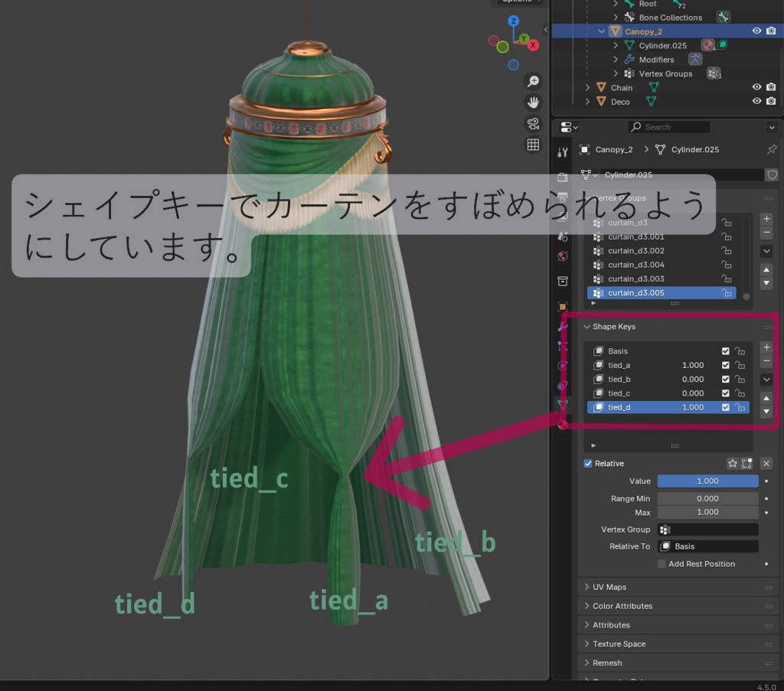Toggle lock on curtain_d3.002 vertex group

pyautogui.click(x=727, y=251)
